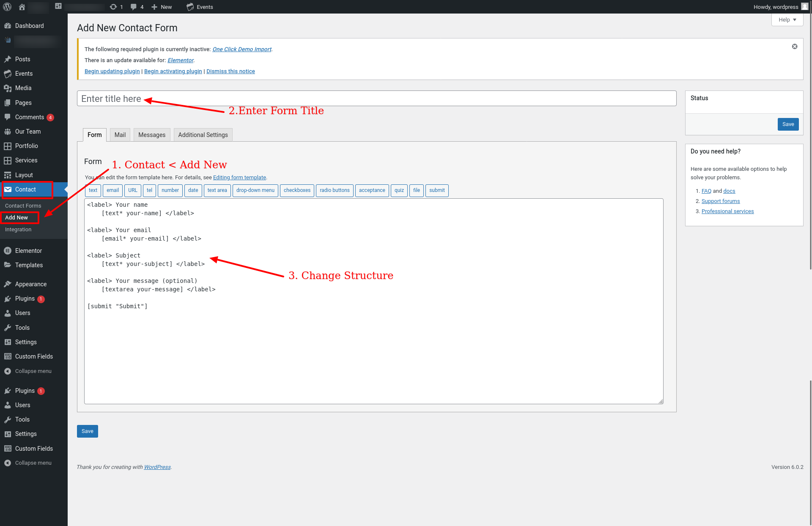Insert a submit tag button

coord(437,190)
